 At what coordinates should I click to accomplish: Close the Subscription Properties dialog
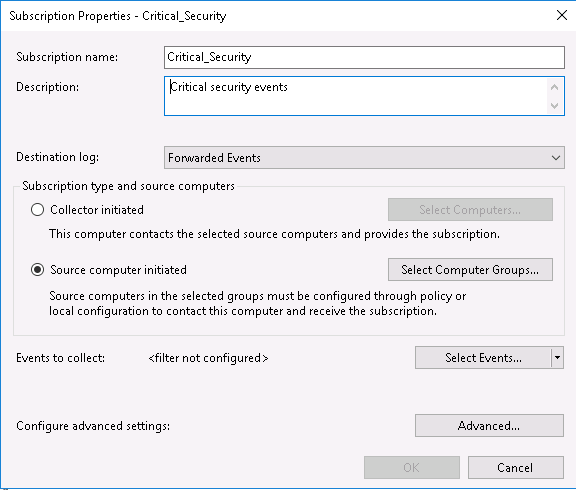[562, 15]
